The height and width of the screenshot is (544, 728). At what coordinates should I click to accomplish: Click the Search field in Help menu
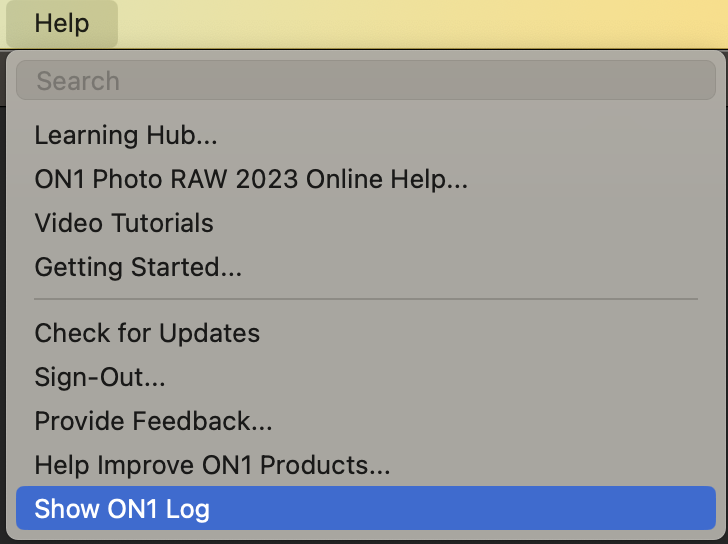click(x=365, y=81)
